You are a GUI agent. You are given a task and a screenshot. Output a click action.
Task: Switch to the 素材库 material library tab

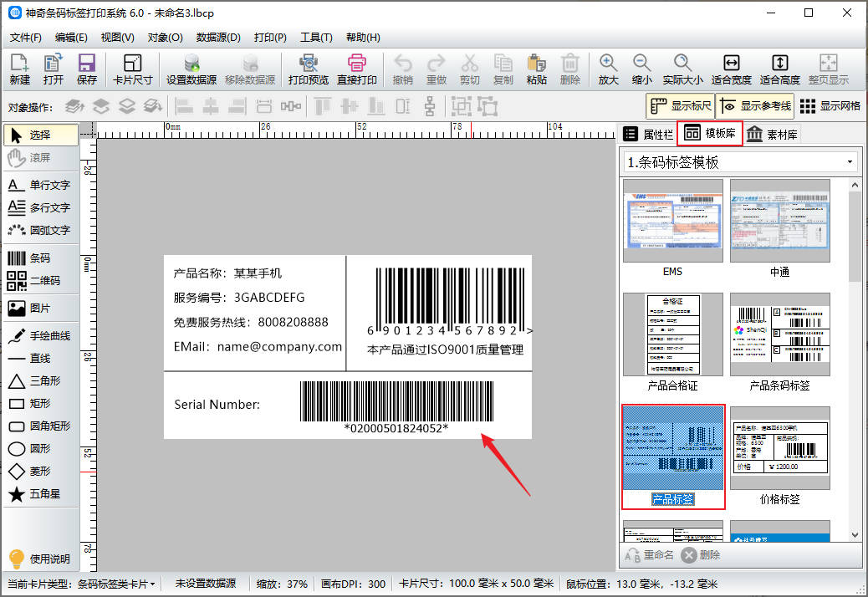[x=772, y=135]
